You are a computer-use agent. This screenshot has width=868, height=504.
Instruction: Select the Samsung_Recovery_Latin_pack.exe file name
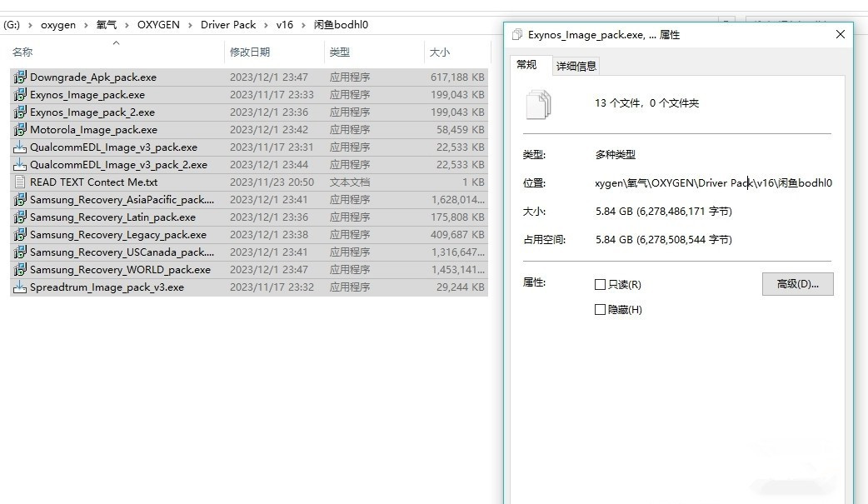pyautogui.click(x=113, y=217)
